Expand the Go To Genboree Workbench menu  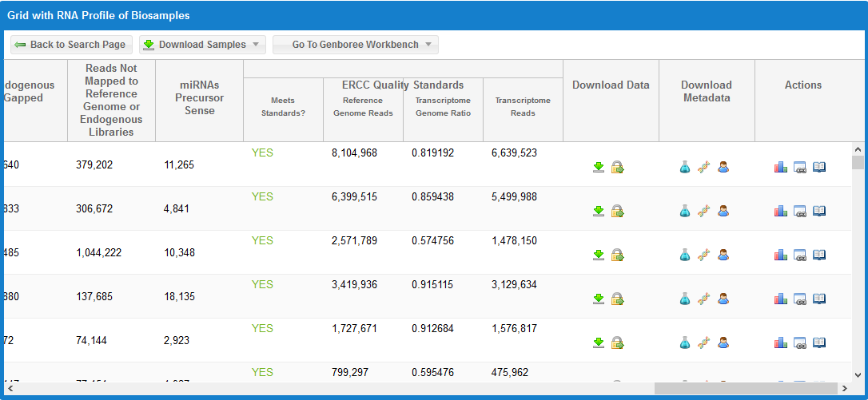coord(355,45)
